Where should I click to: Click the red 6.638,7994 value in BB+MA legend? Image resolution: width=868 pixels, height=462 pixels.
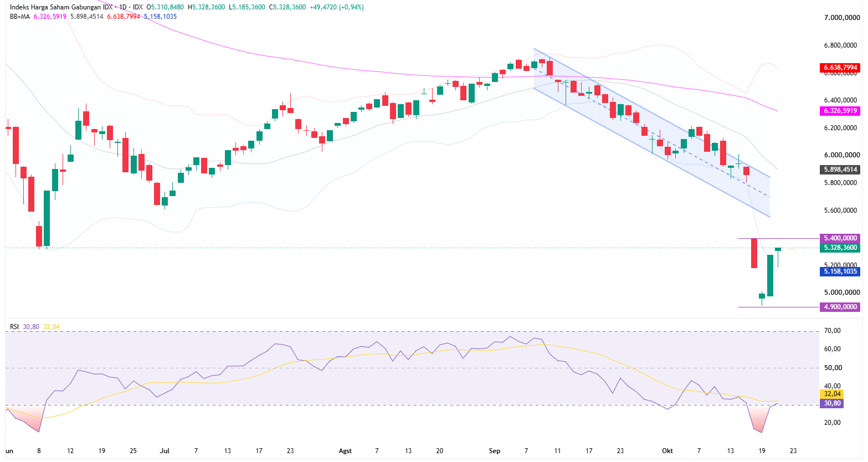(x=124, y=17)
